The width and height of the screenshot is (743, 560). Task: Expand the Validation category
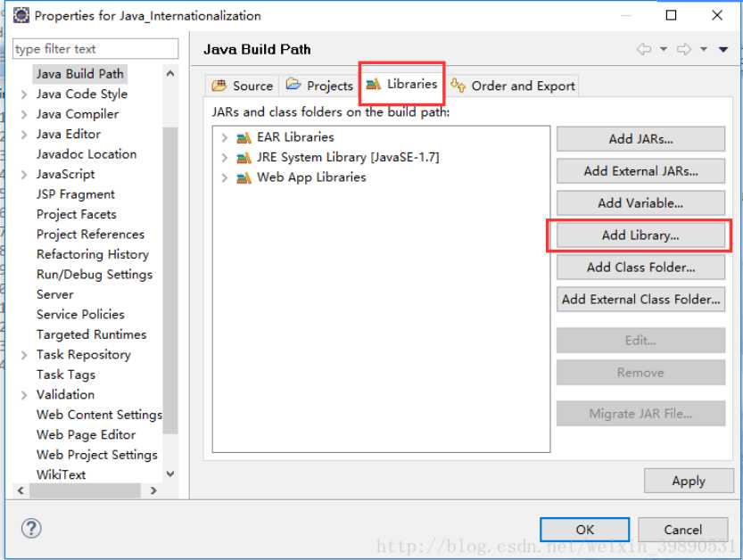pyautogui.click(x=24, y=395)
